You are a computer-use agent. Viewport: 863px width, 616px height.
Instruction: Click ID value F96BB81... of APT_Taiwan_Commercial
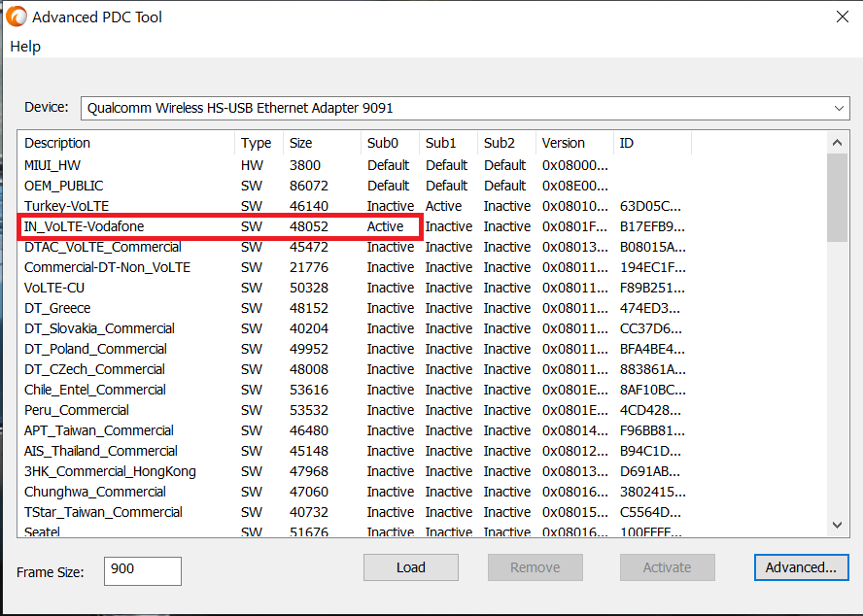[653, 429]
